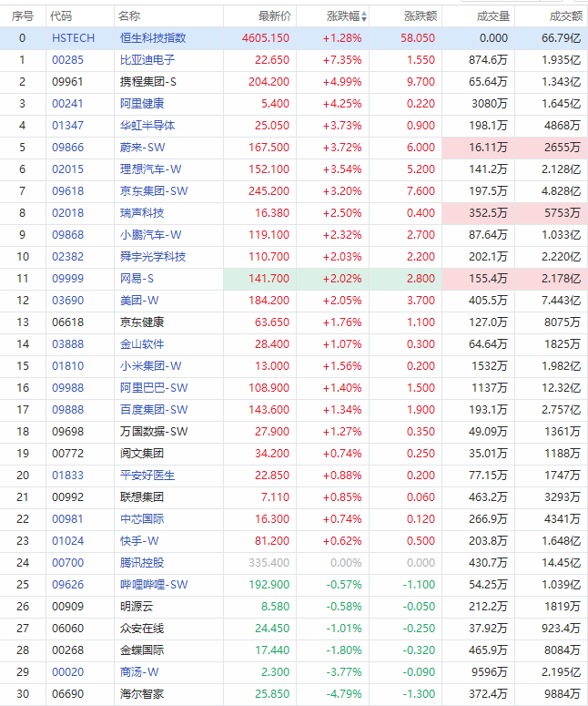Click the 序号 column header

tap(23, 16)
